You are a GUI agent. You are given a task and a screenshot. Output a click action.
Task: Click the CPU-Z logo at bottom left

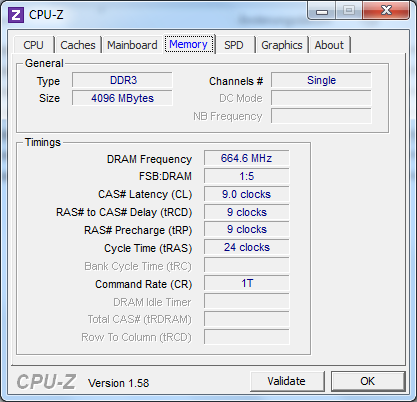(x=46, y=382)
